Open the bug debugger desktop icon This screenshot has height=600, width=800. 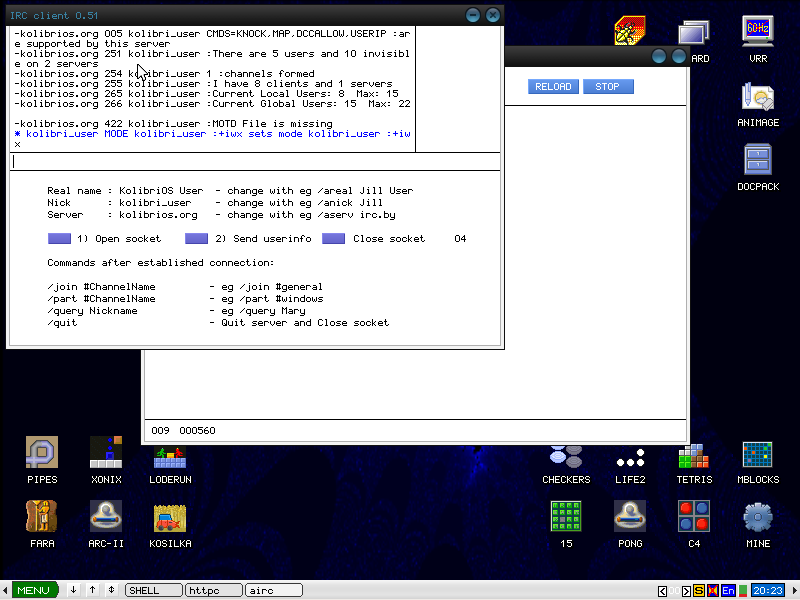[630, 31]
